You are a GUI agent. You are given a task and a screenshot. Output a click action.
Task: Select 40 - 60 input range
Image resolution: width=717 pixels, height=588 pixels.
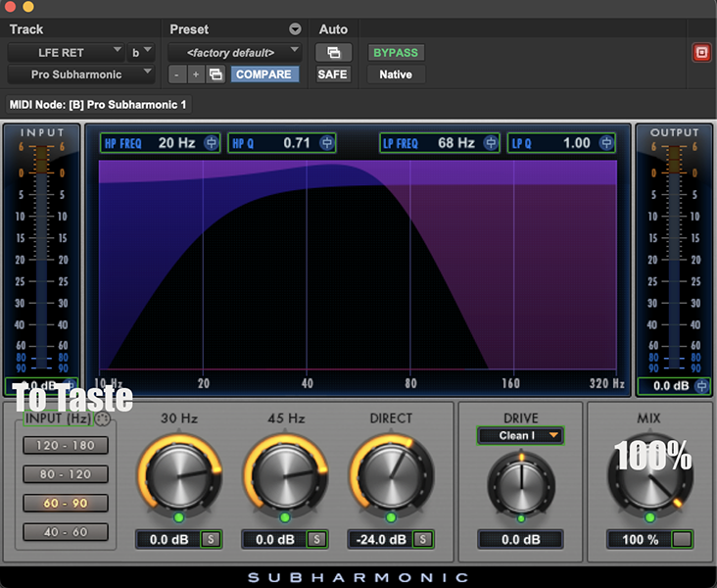click(x=66, y=532)
